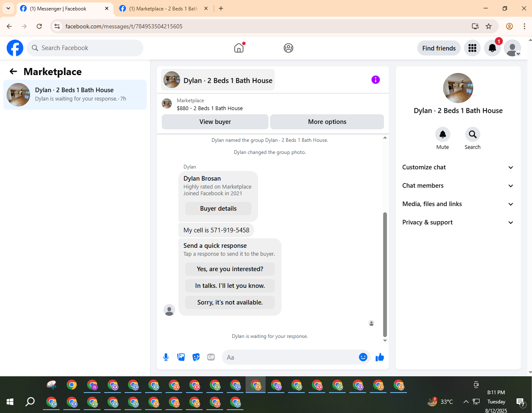Image resolution: width=532 pixels, height=413 pixels.
Task: Open Chrome three-dot menu
Action: pyautogui.click(x=524, y=26)
